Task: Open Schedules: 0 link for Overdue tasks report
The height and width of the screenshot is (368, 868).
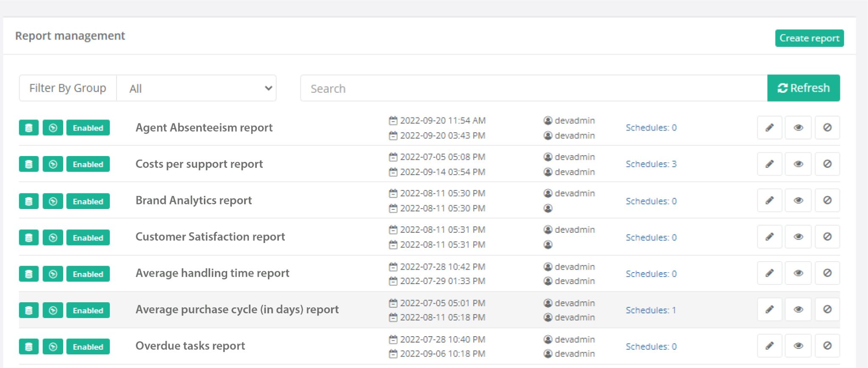Action: point(651,347)
